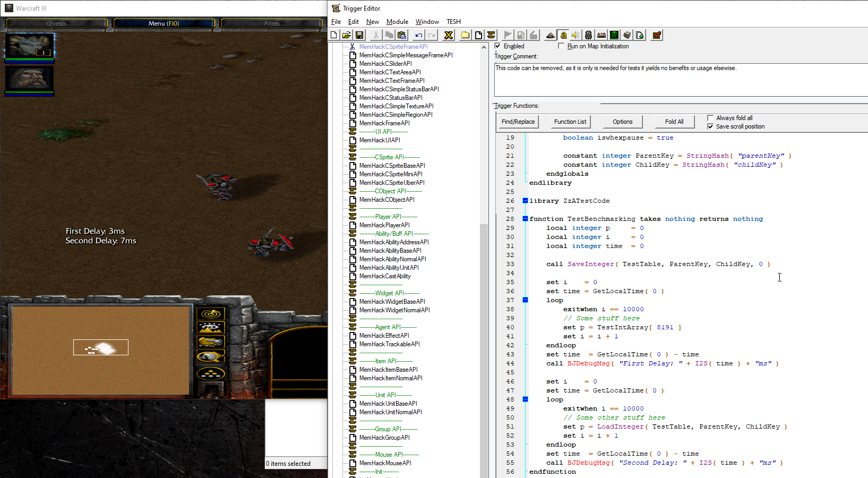Image resolution: width=868 pixels, height=478 pixels.
Task: Enable Run on Map Initialization
Action: click(561, 46)
